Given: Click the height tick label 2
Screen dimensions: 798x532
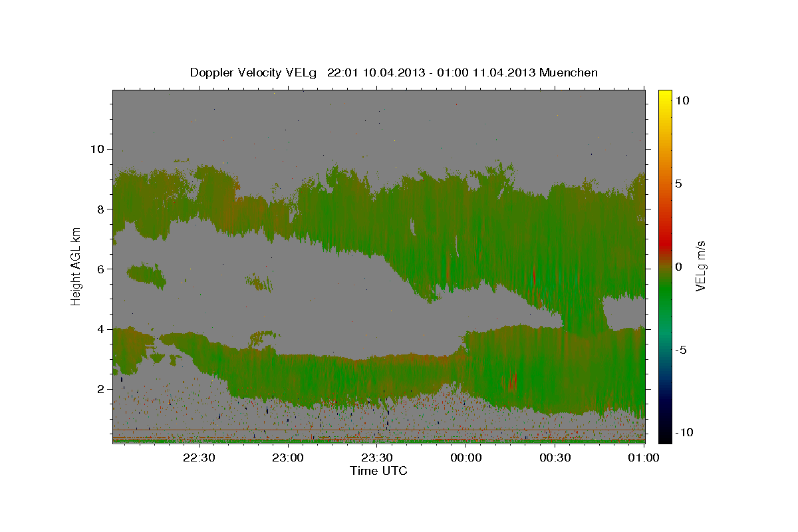Looking at the screenshot, I should pyautogui.click(x=100, y=389).
